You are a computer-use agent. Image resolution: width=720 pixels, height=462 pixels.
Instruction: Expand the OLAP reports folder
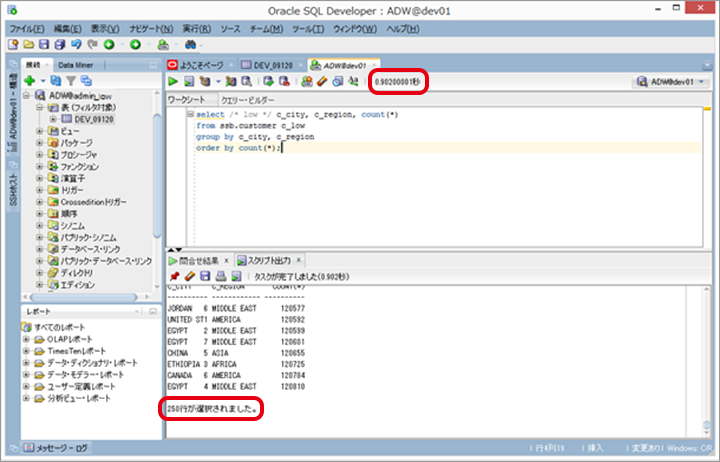[27, 339]
